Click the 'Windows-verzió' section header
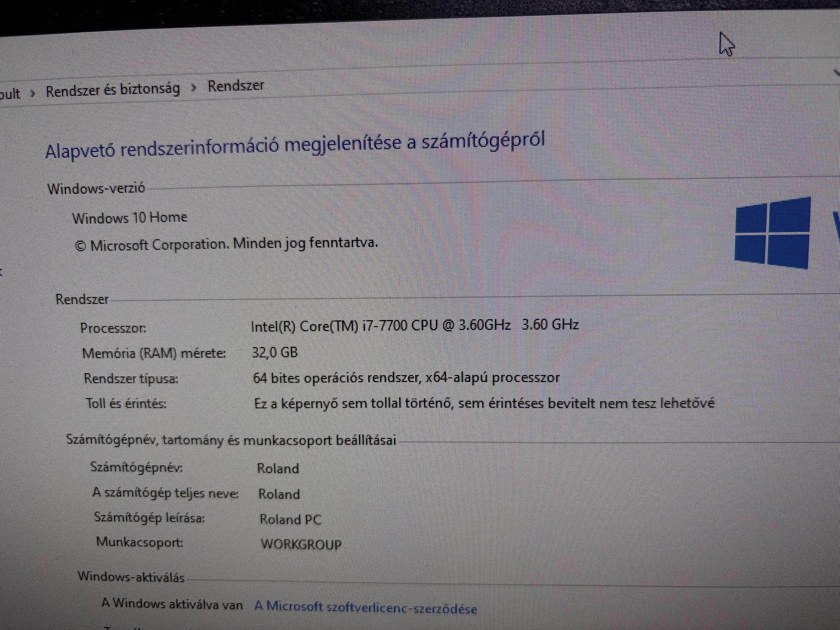This screenshot has height=630, width=840. [x=96, y=188]
